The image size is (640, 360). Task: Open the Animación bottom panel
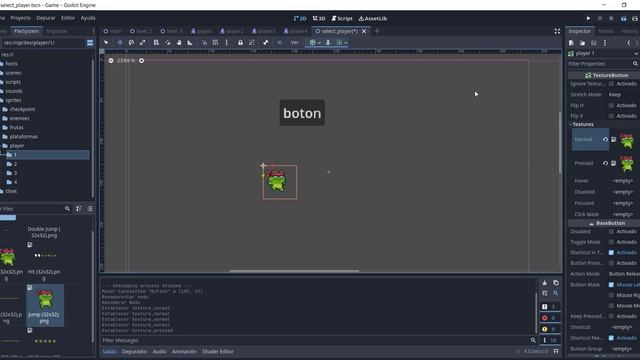pyautogui.click(x=184, y=351)
